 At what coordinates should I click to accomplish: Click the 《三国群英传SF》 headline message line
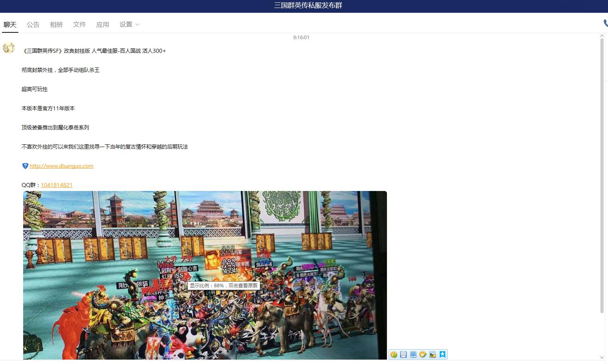[x=94, y=51]
